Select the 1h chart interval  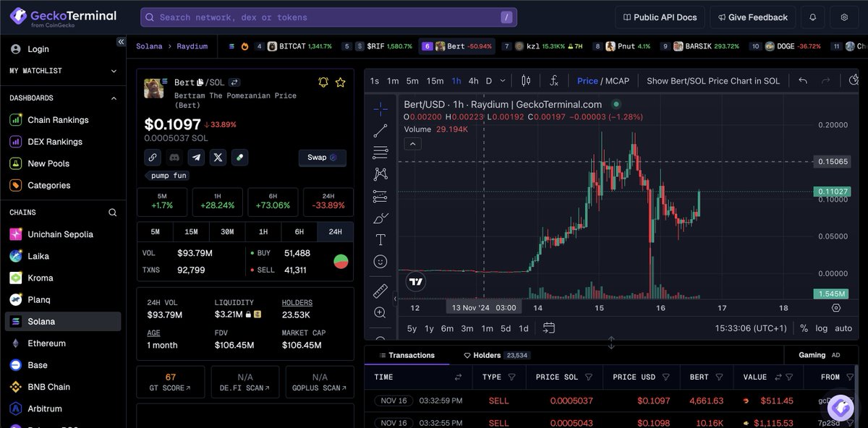click(x=456, y=81)
